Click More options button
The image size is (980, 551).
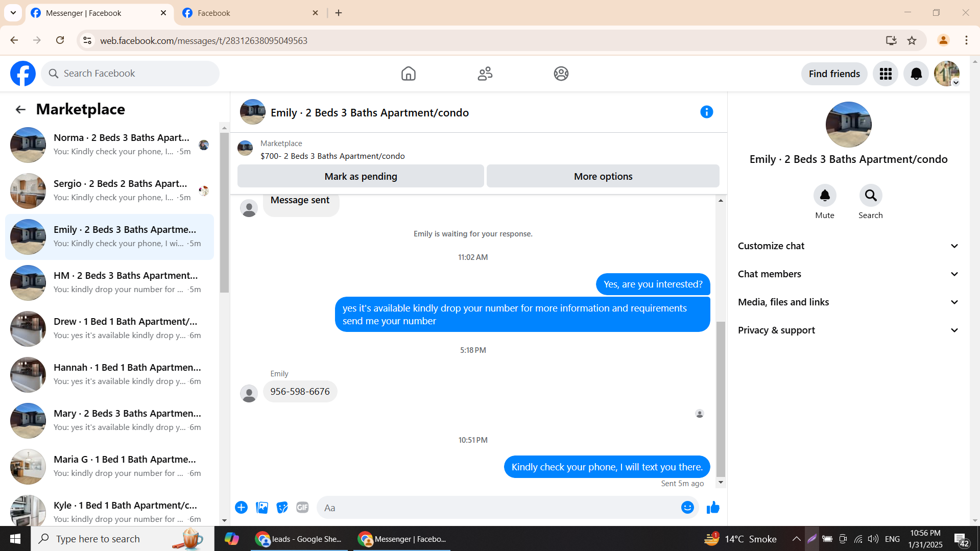click(x=603, y=176)
